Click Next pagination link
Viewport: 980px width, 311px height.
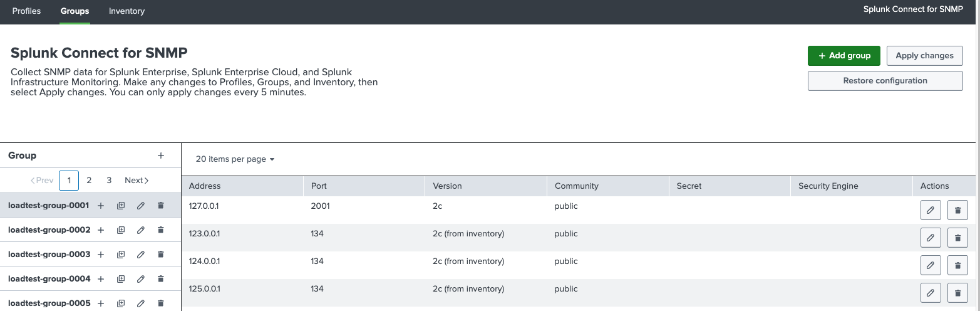coord(137,180)
